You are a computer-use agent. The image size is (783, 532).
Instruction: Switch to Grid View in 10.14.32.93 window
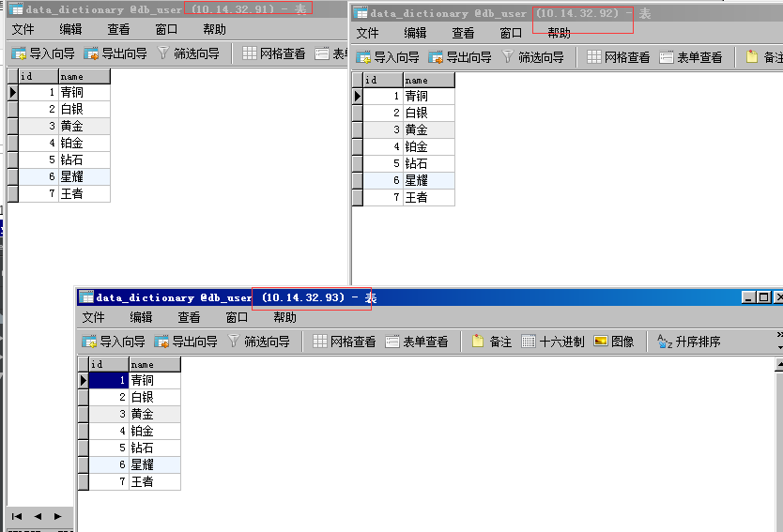(x=344, y=342)
